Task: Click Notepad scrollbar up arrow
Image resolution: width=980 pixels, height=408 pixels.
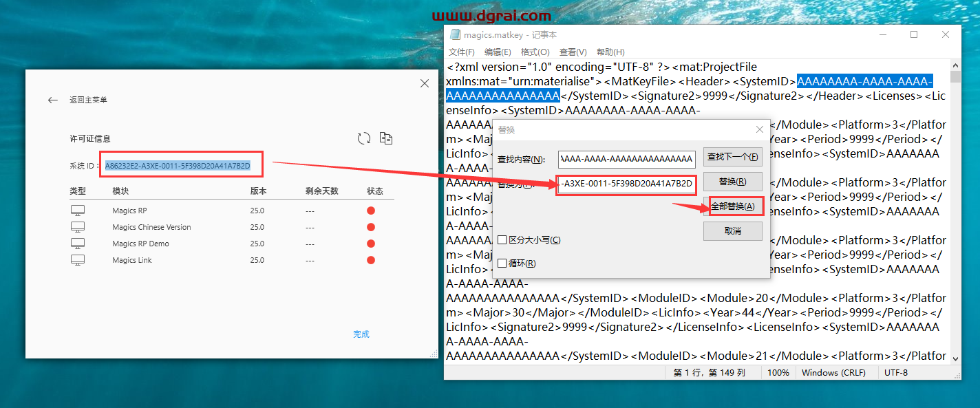Action: point(955,65)
